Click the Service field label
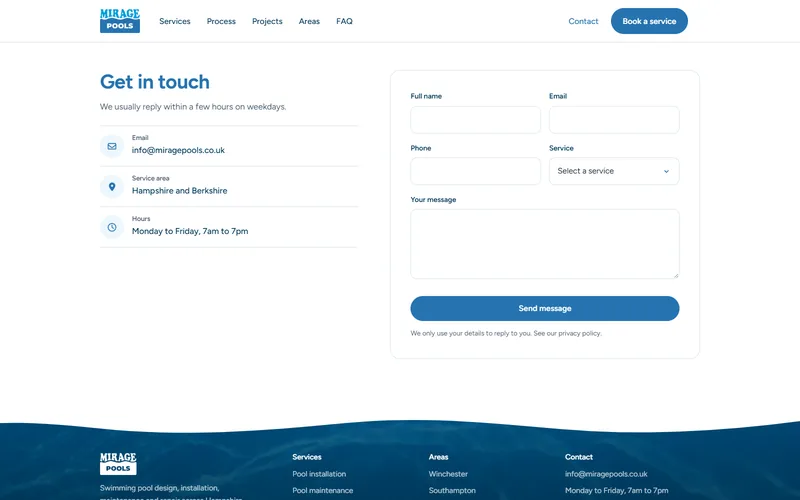The height and width of the screenshot is (500, 800). (x=561, y=148)
